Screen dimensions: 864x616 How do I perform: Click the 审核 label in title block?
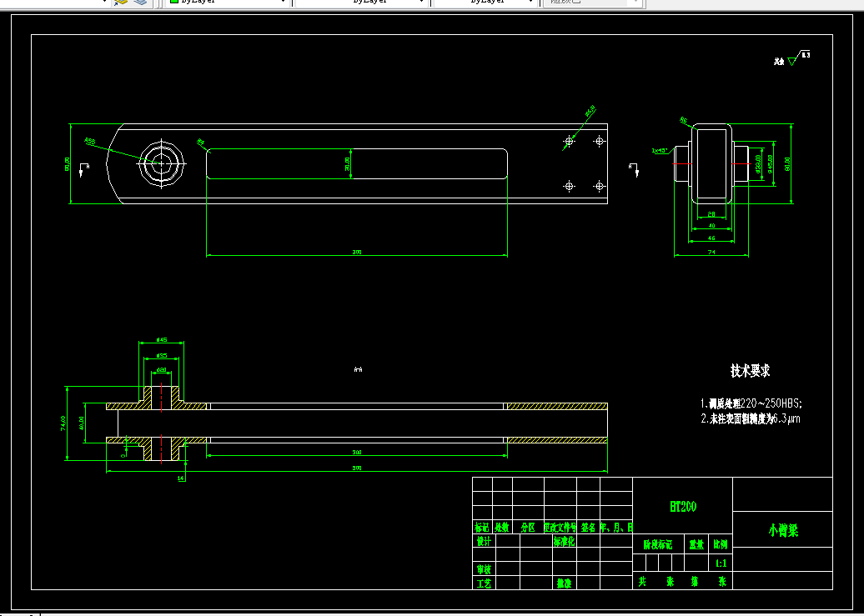[484, 569]
